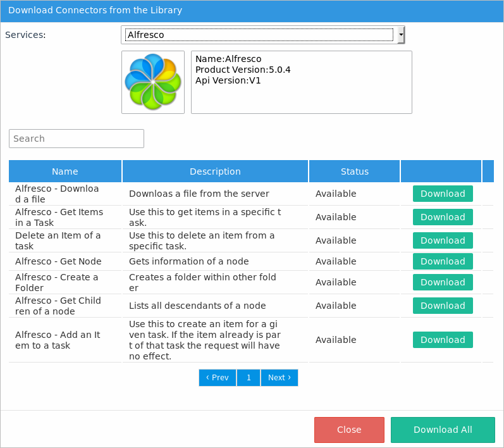The height and width of the screenshot is (448, 504).
Task: Open the Services dropdown arrow
Action: (401, 35)
